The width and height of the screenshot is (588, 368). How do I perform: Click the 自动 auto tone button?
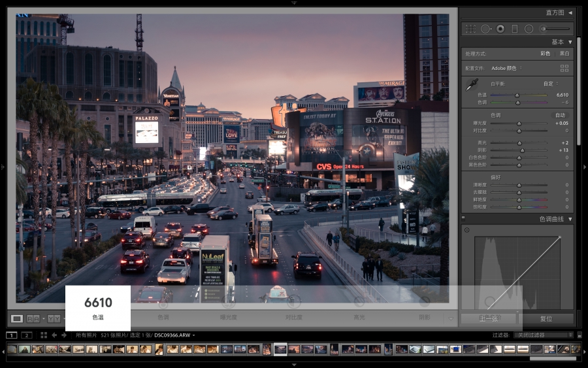(x=560, y=115)
